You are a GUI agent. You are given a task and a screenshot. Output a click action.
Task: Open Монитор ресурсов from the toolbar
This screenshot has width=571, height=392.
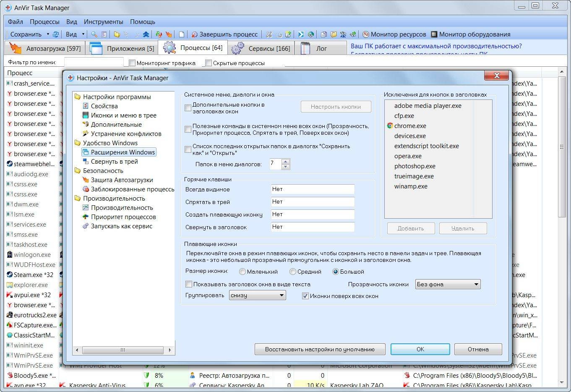tap(394, 34)
